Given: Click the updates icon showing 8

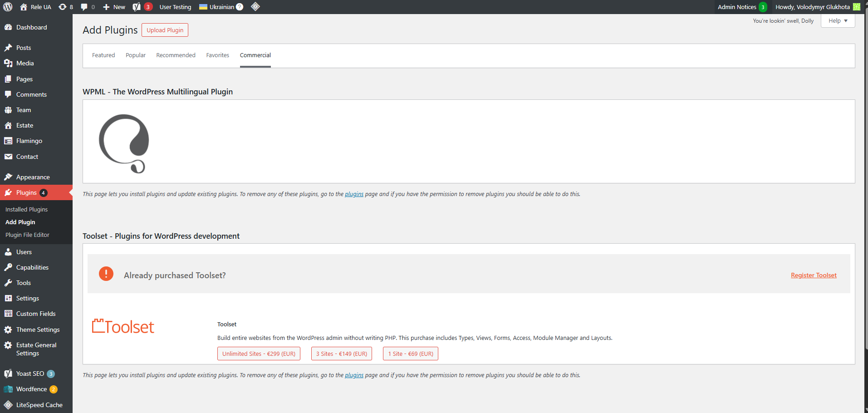Looking at the screenshot, I should tap(63, 7).
